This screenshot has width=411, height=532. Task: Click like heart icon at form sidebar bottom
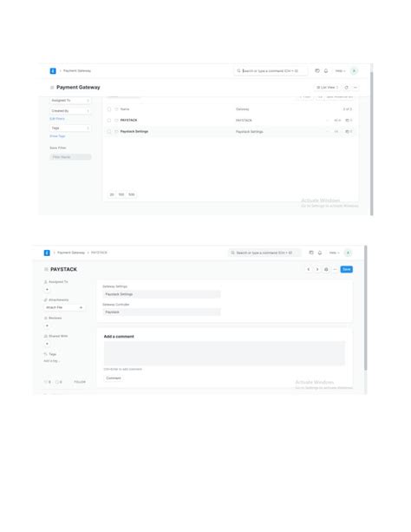47,382
